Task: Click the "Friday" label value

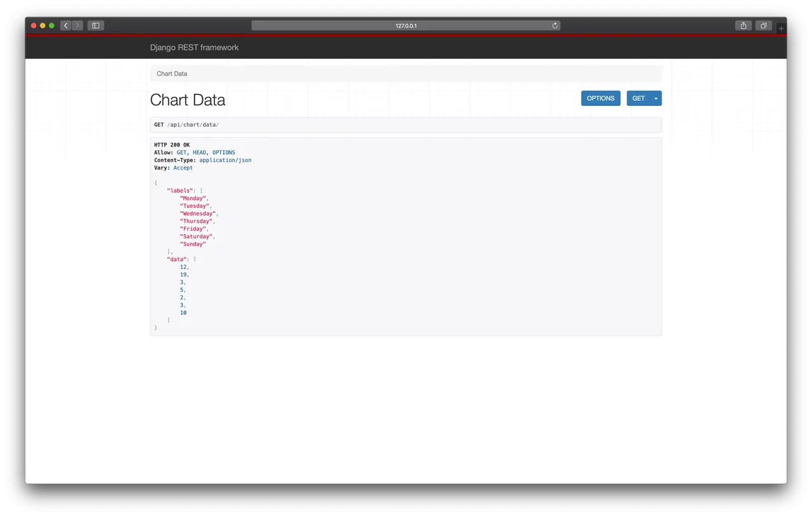Action: click(193, 229)
